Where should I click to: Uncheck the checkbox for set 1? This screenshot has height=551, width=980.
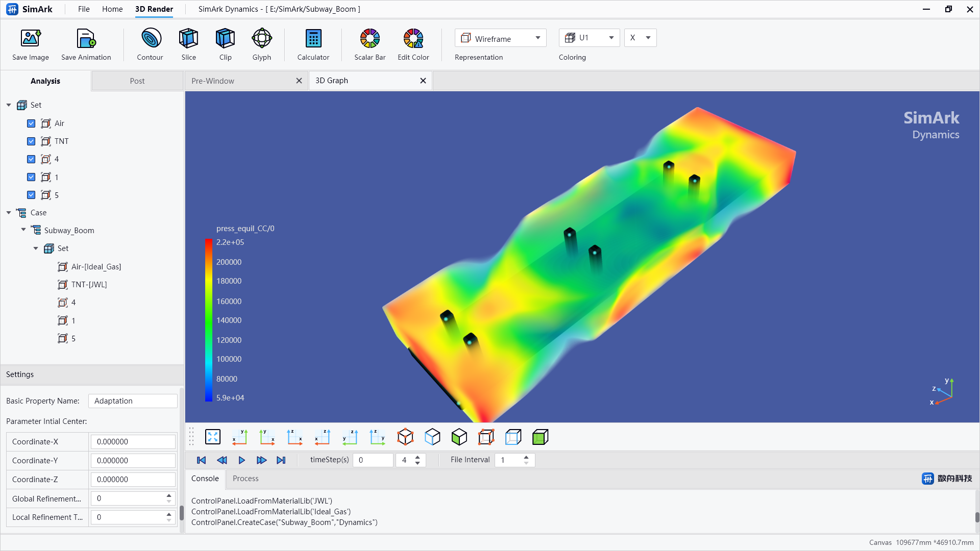(31, 177)
